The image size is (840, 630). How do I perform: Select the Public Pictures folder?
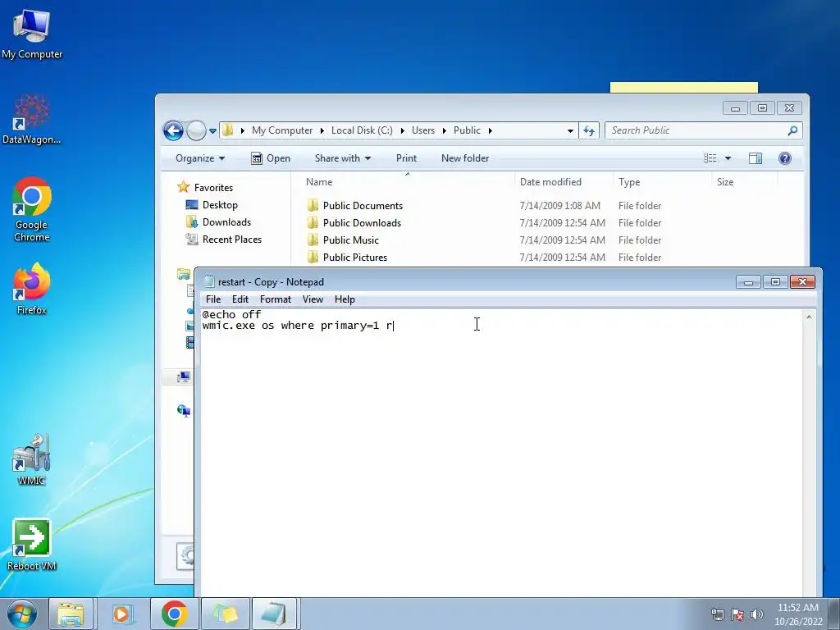[347, 257]
